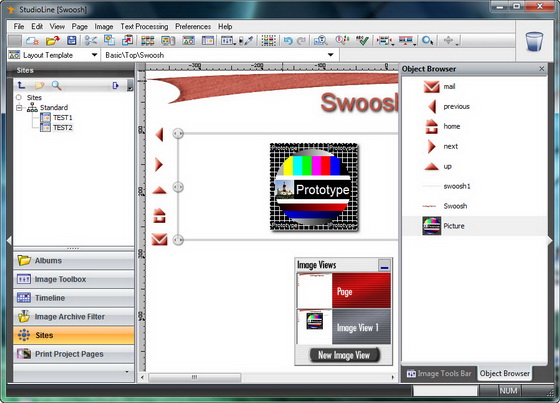Open the Basic\Top\Swoosh path dropdown

pos(331,55)
